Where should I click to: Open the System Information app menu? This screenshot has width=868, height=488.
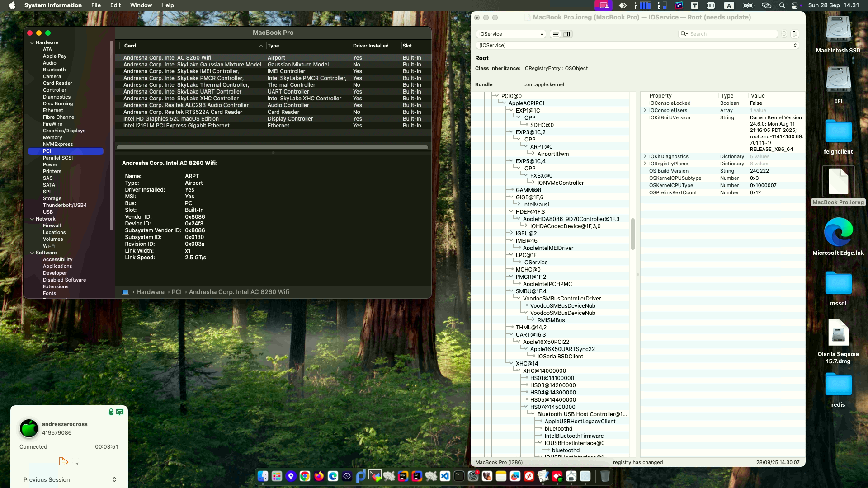pyautogui.click(x=53, y=5)
